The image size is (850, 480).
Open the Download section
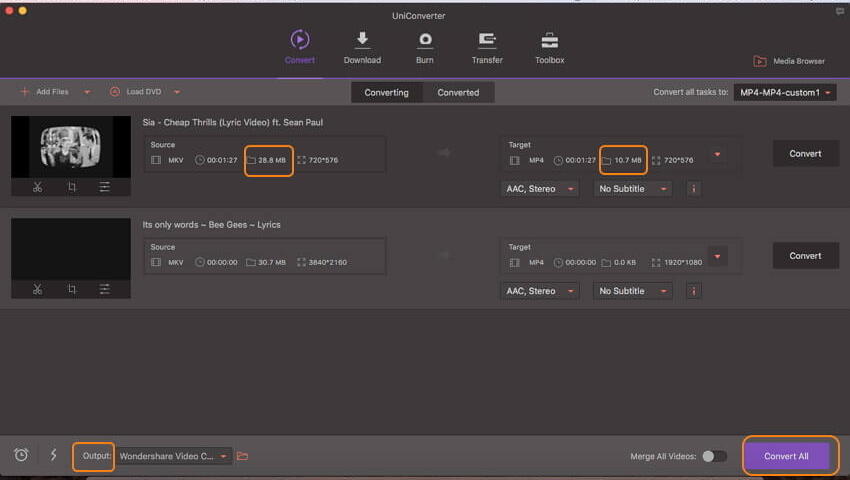coord(362,48)
